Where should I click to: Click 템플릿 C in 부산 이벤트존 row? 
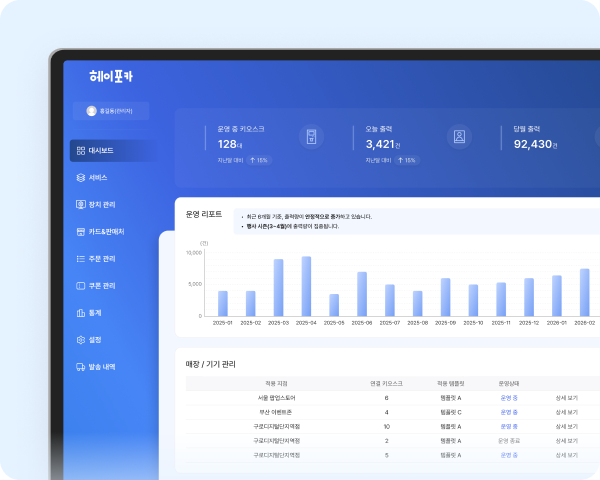coord(451,412)
